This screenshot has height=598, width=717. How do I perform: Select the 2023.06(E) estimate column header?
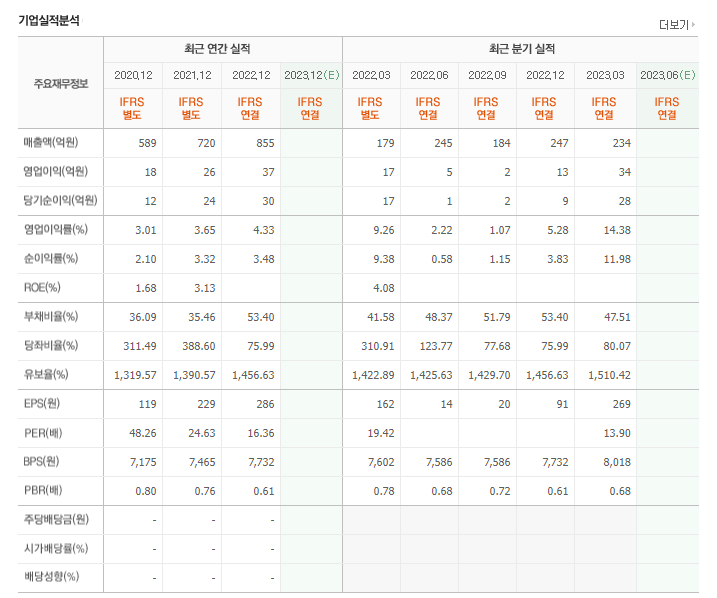point(668,75)
